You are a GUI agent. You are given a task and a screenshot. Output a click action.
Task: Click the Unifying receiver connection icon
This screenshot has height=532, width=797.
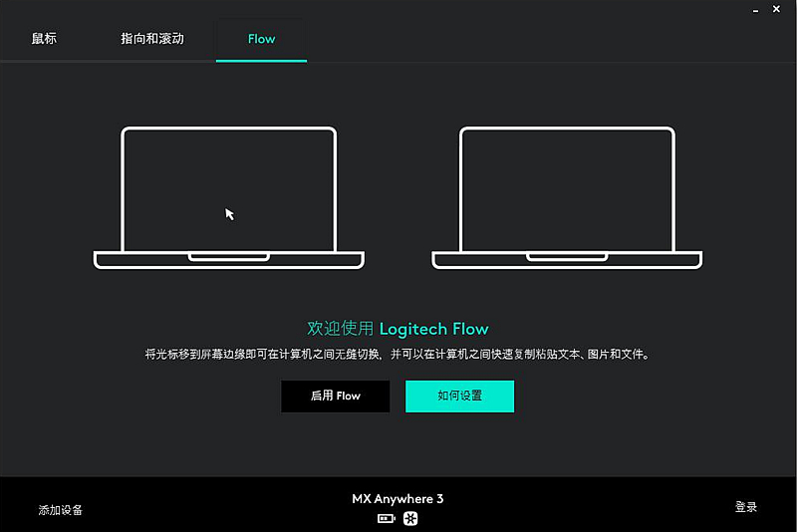[410, 518]
